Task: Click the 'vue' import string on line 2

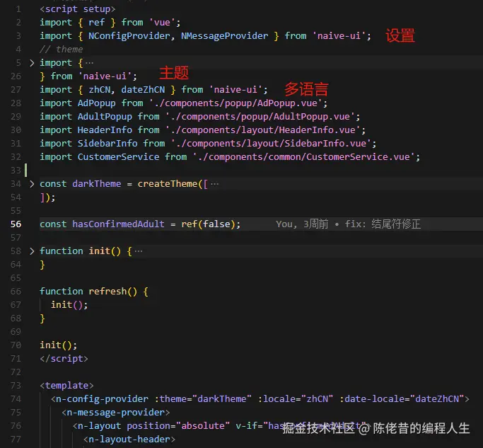Action: (162, 23)
